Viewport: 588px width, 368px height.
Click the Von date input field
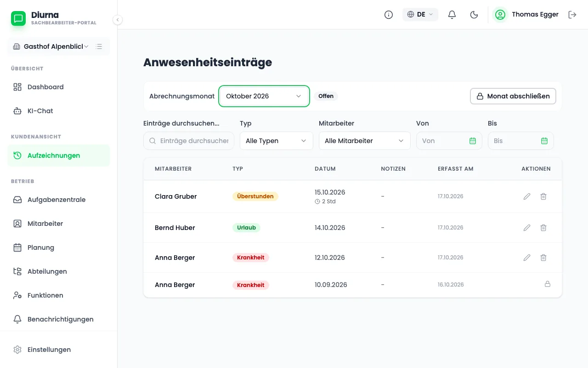pos(449,141)
